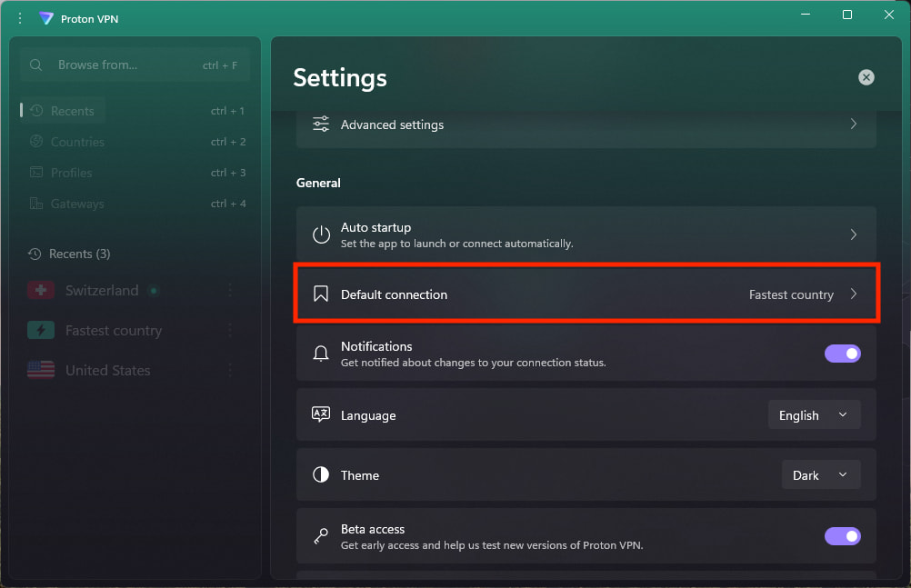Expand the Advanced settings row chevron
Viewport: 911px width, 588px height.
pos(853,124)
